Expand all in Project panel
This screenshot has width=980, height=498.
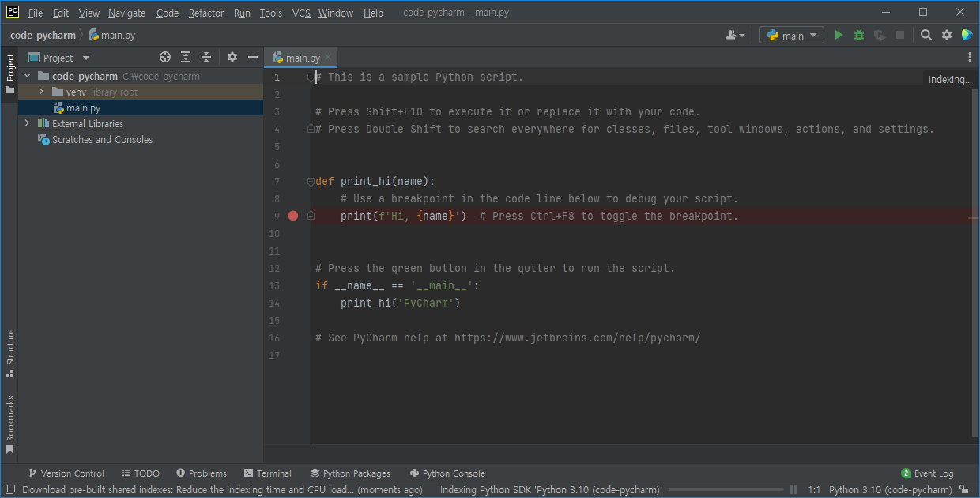(x=186, y=57)
